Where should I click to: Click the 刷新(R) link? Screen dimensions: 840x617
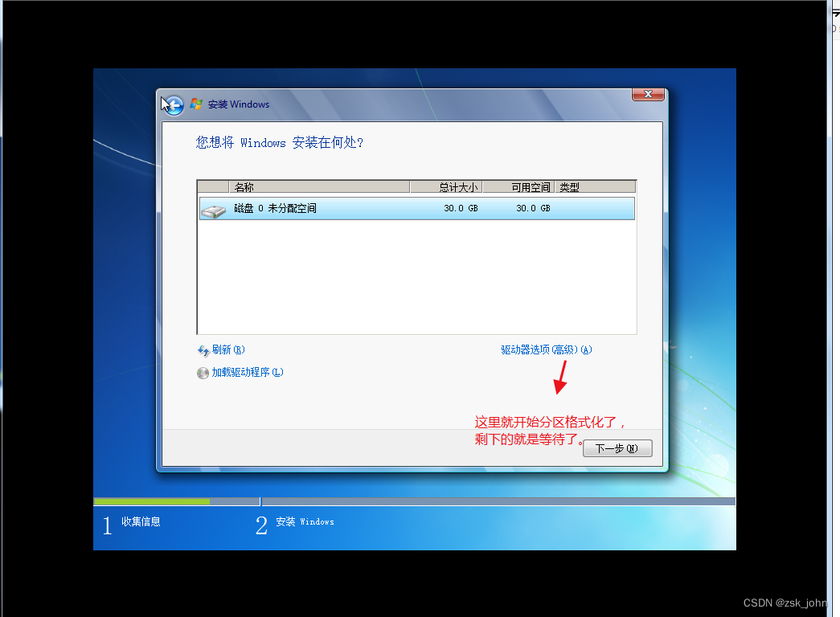pyautogui.click(x=228, y=349)
